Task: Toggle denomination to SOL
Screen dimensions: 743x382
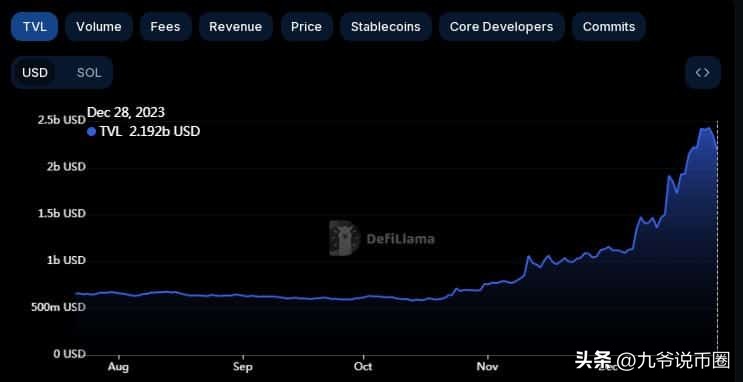Action: point(89,73)
